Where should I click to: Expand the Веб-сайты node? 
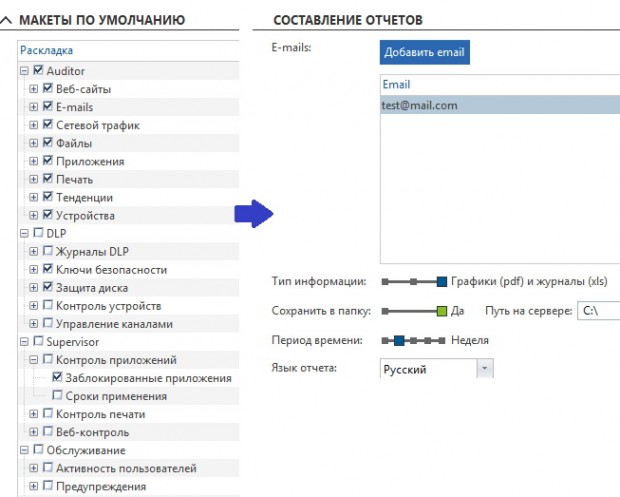(x=34, y=89)
